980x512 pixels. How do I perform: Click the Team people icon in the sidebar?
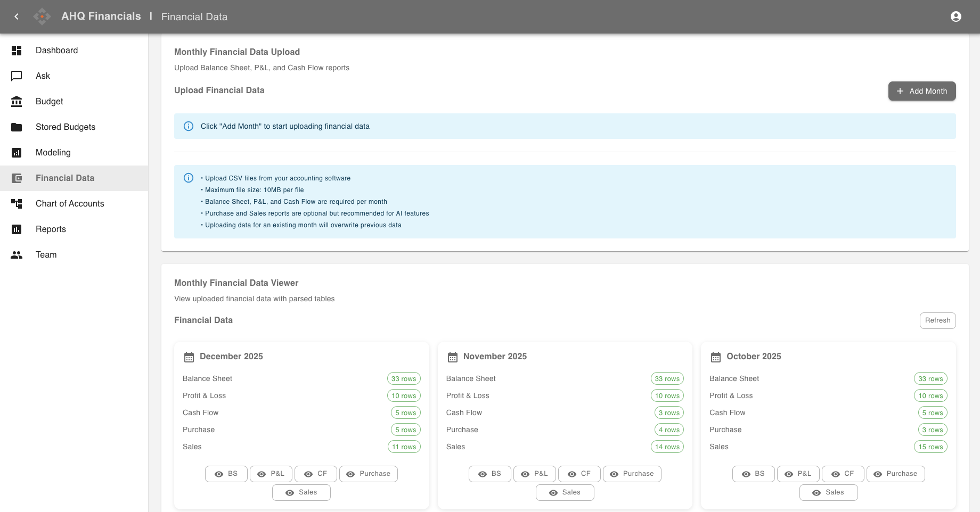pyautogui.click(x=17, y=255)
